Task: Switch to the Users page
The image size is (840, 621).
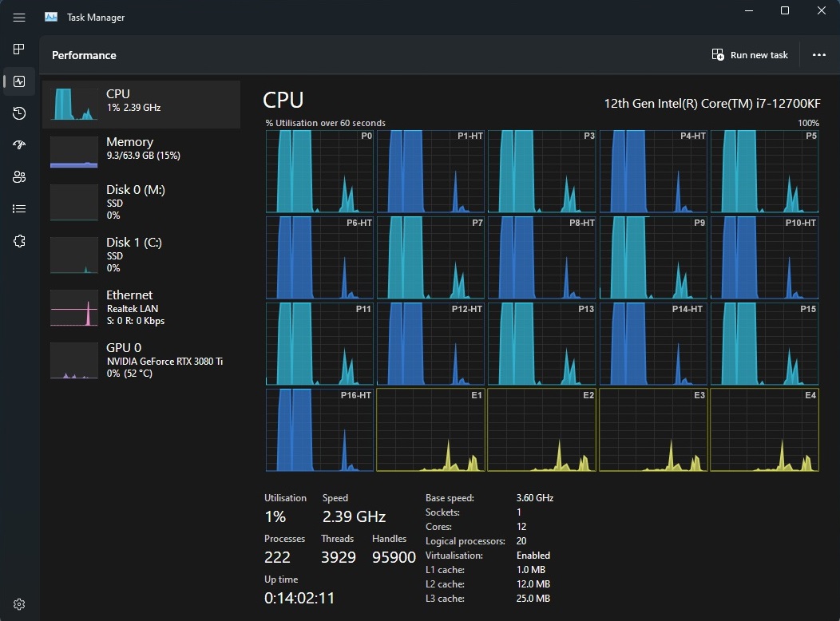Action: (x=19, y=177)
